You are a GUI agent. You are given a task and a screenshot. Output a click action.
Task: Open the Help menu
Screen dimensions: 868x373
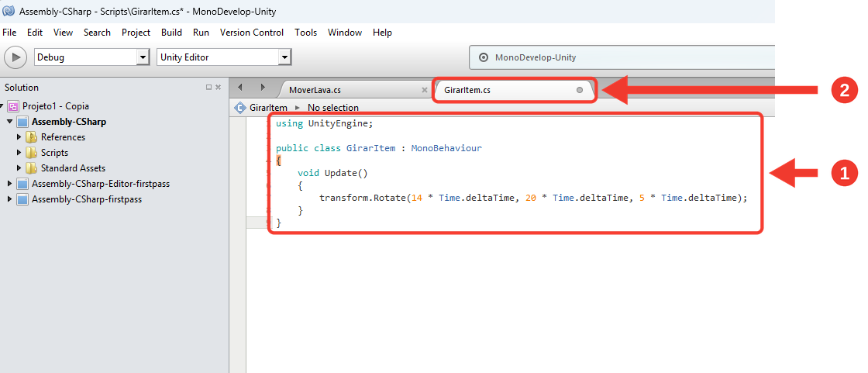coord(382,33)
